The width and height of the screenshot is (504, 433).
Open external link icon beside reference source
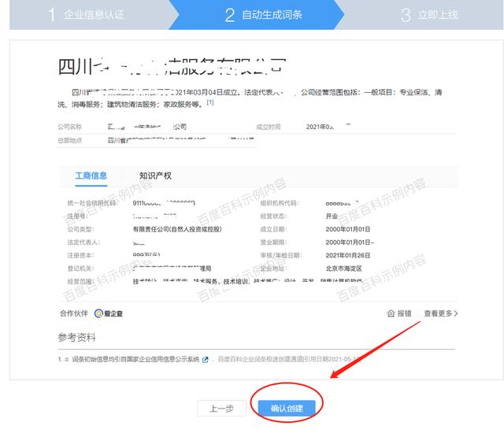206,360
